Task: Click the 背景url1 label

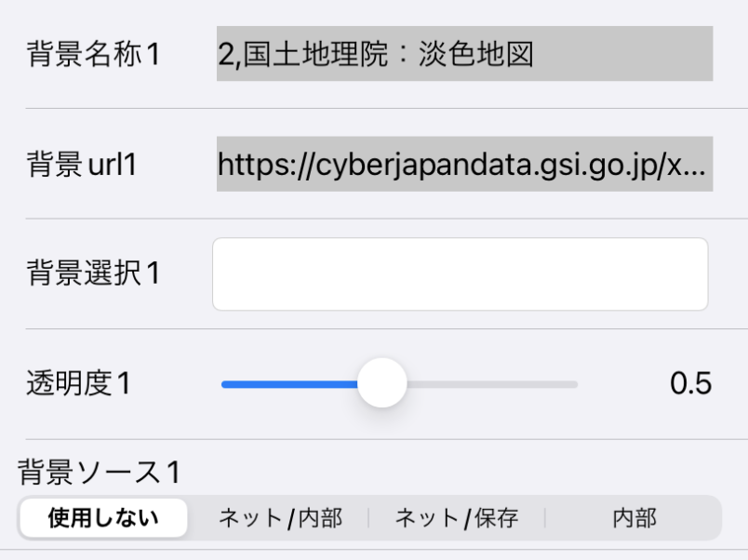Action: 82,165
